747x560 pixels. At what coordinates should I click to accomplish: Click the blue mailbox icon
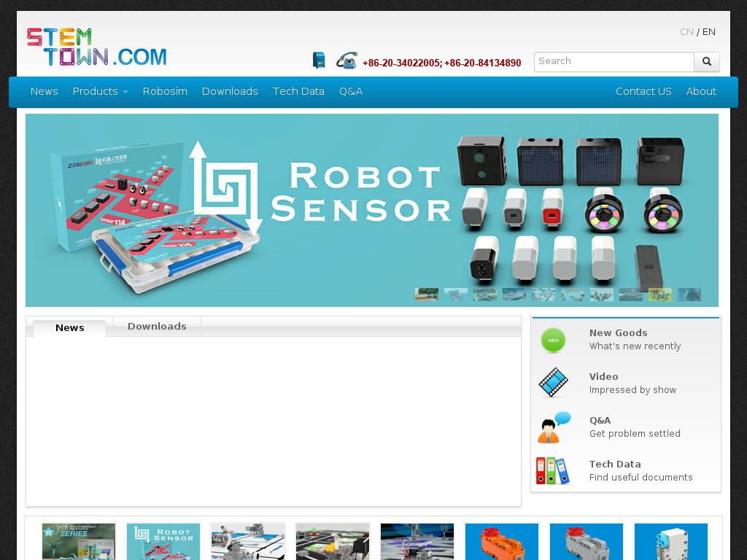(319, 61)
